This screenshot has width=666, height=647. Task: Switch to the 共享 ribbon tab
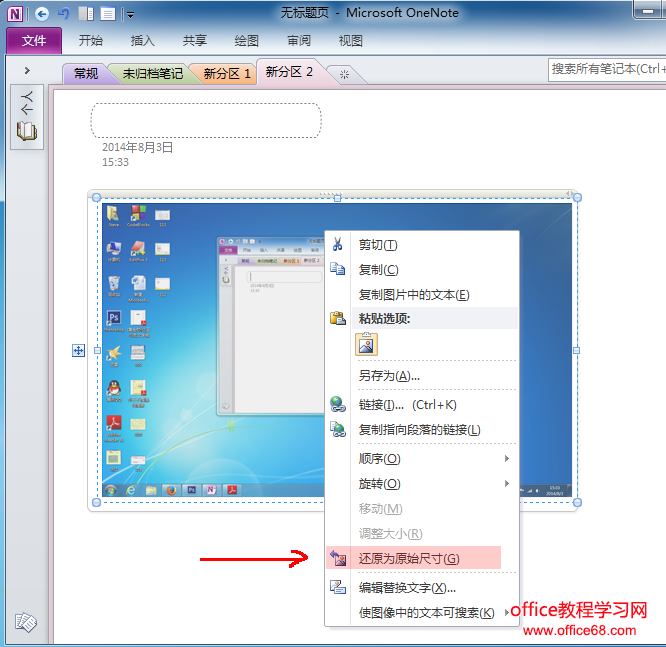(x=195, y=41)
